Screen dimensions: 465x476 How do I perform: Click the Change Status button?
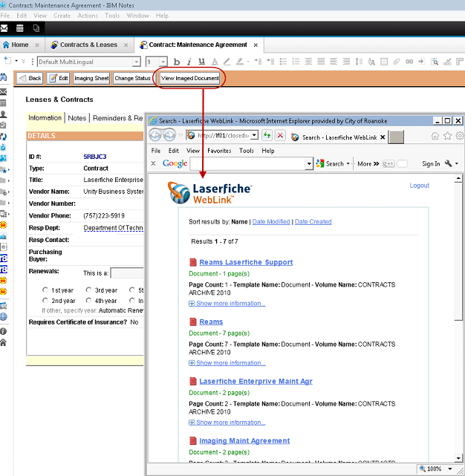[x=132, y=78]
